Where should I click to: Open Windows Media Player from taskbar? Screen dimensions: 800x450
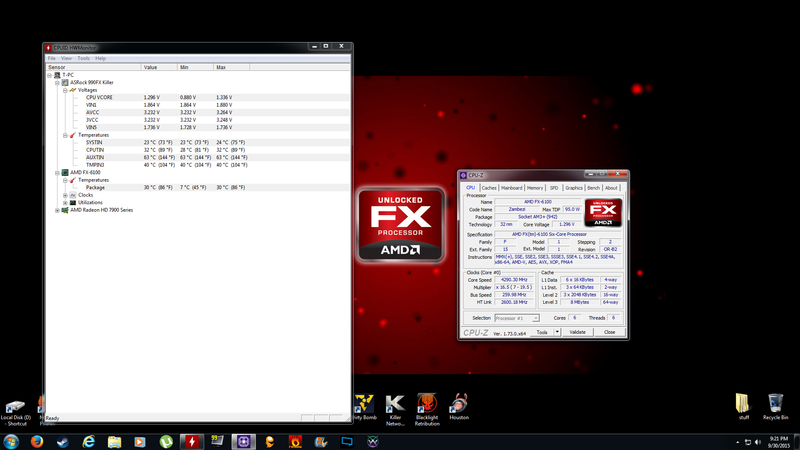(140, 441)
